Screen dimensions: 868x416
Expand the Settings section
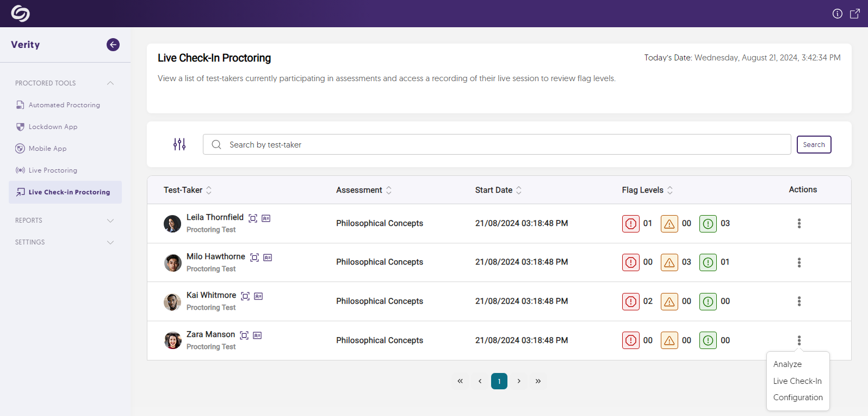tap(110, 242)
